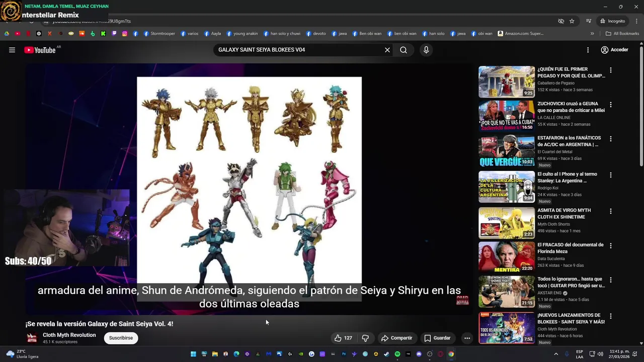
Task: Open the varios bookmark
Action: click(189, 34)
